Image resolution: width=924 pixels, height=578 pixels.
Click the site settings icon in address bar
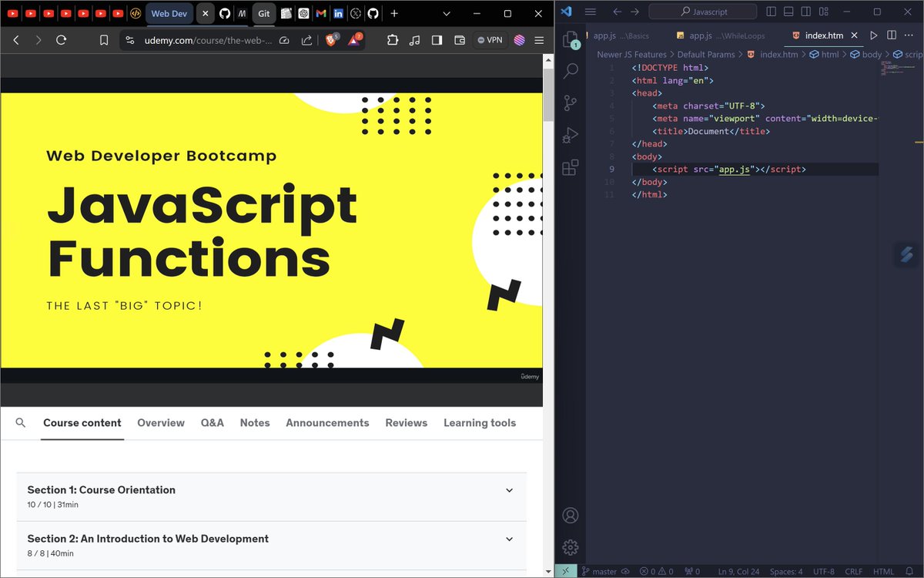tap(129, 40)
